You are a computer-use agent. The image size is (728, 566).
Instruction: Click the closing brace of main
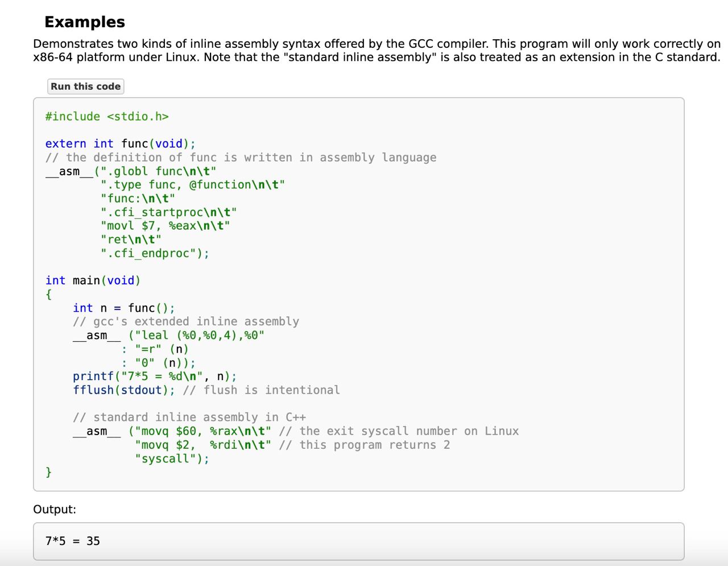48,472
